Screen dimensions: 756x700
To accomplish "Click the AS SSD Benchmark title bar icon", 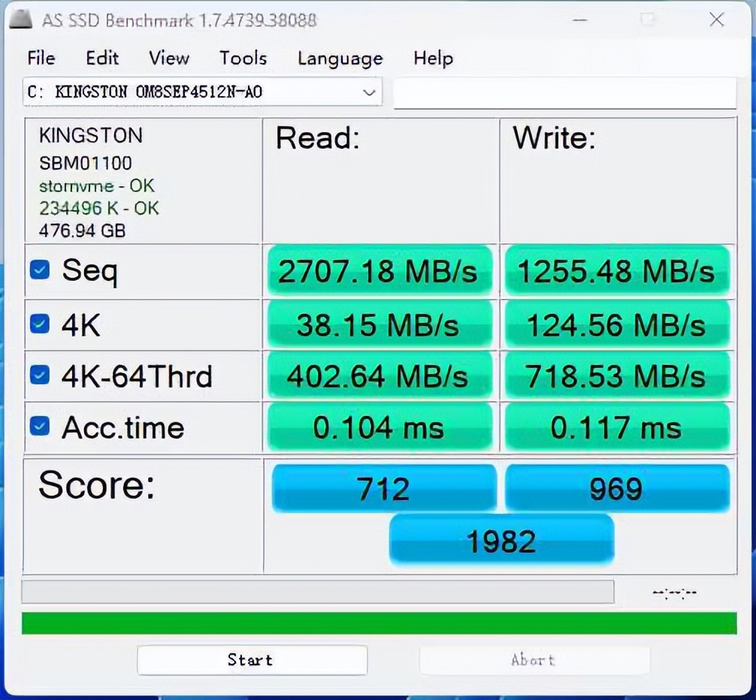I will click(x=20, y=20).
